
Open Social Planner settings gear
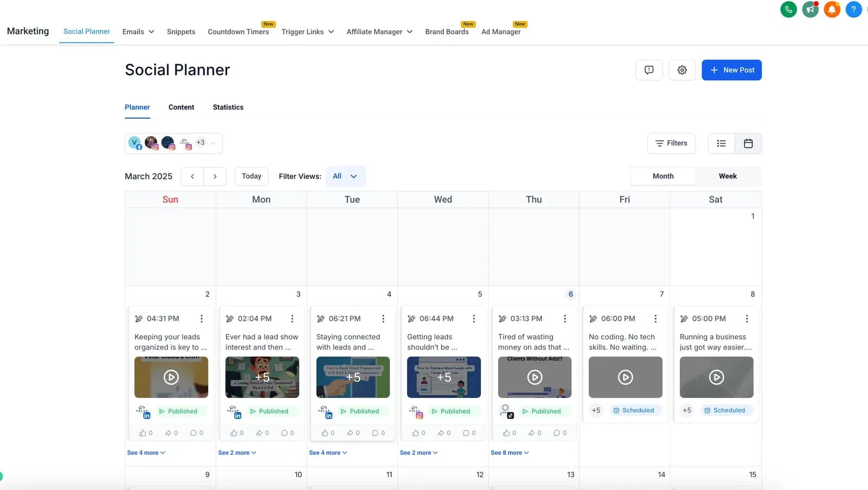coord(682,70)
